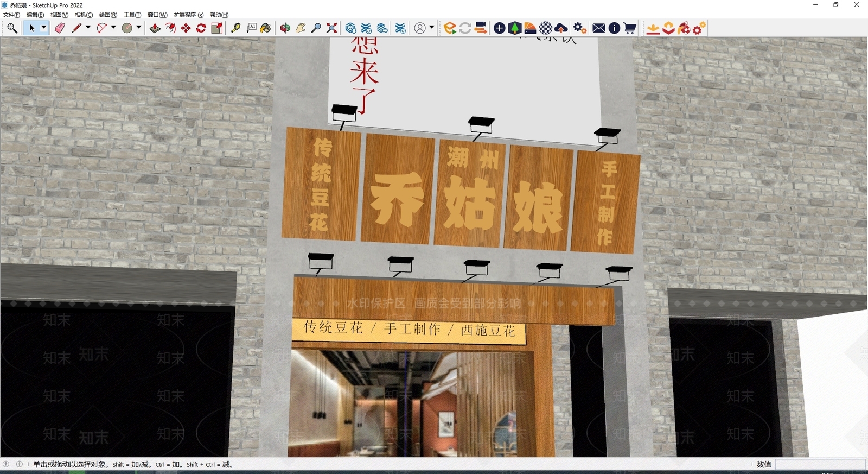Expand the Select tool dropdown arrow
Viewport: 868px width, 474px height.
pos(44,28)
